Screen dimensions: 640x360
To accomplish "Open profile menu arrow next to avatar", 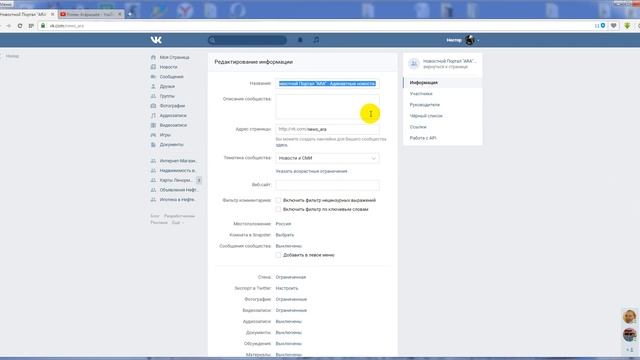I will click(478, 40).
